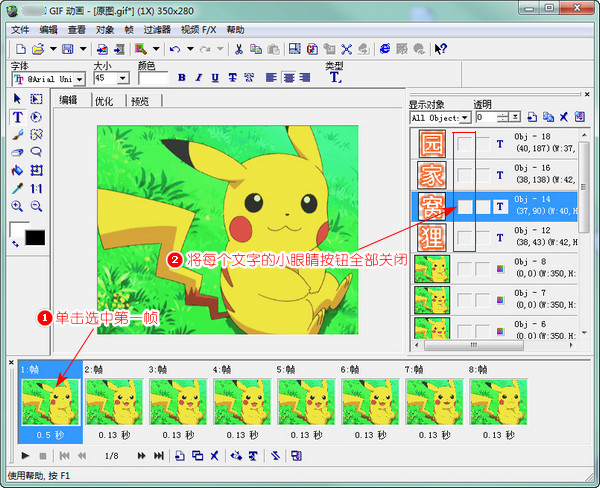Open the 编辑 menu
This screenshot has width=600, height=488.
click(x=48, y=30)
